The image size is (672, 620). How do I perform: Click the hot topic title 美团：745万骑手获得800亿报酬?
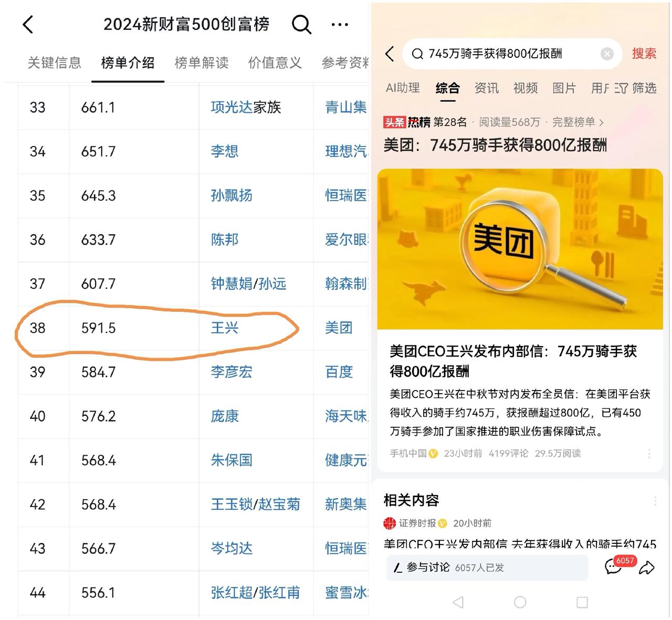coord(495,145)
